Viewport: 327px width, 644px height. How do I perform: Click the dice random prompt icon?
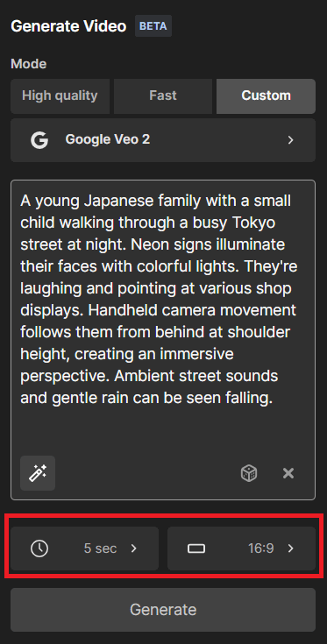[249, 473]
